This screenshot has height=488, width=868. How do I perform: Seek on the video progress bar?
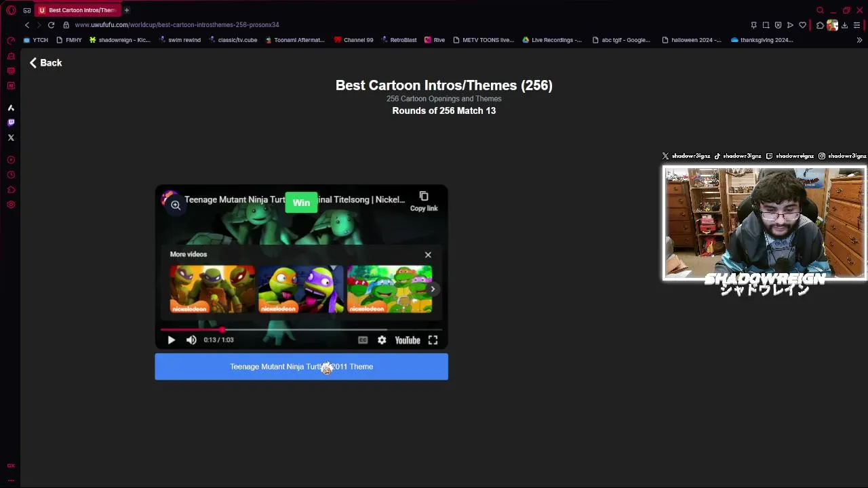[x=301, y=329]
